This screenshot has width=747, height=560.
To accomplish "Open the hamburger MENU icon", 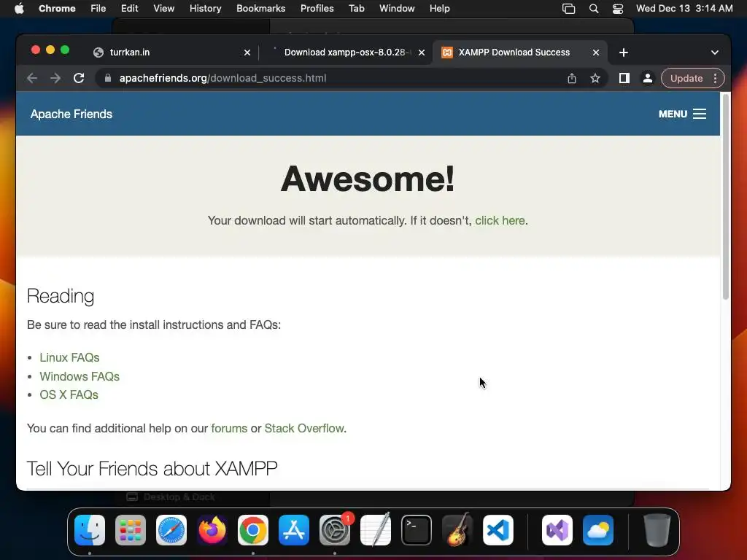I will click(x=700, y=114).
